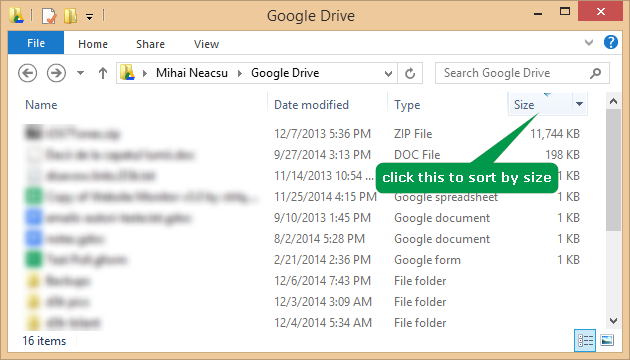Select the folder icon modified 12/4/2014

point(34,322)
